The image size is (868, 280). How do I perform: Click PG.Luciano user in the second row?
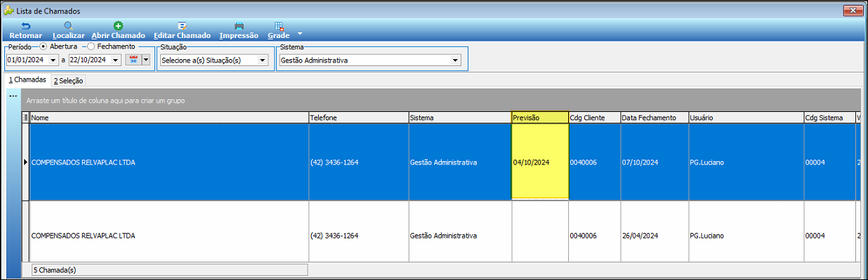[x=747, y=236]
